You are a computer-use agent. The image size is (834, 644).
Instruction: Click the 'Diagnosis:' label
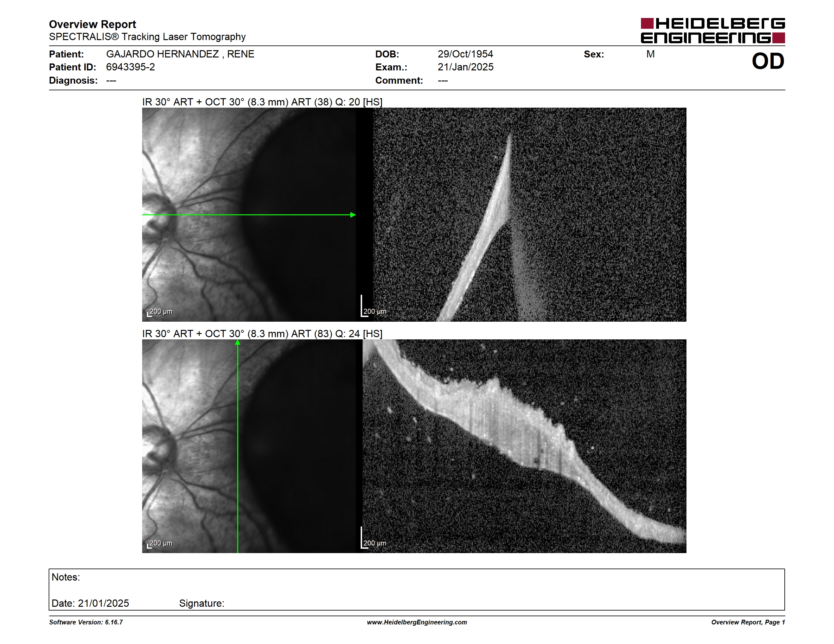coord(73,80)
